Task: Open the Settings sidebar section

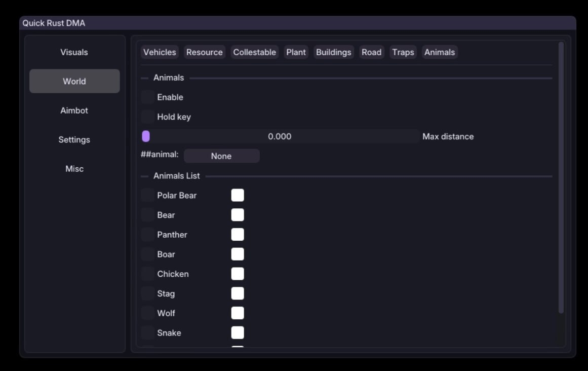Action: point(74,140)
